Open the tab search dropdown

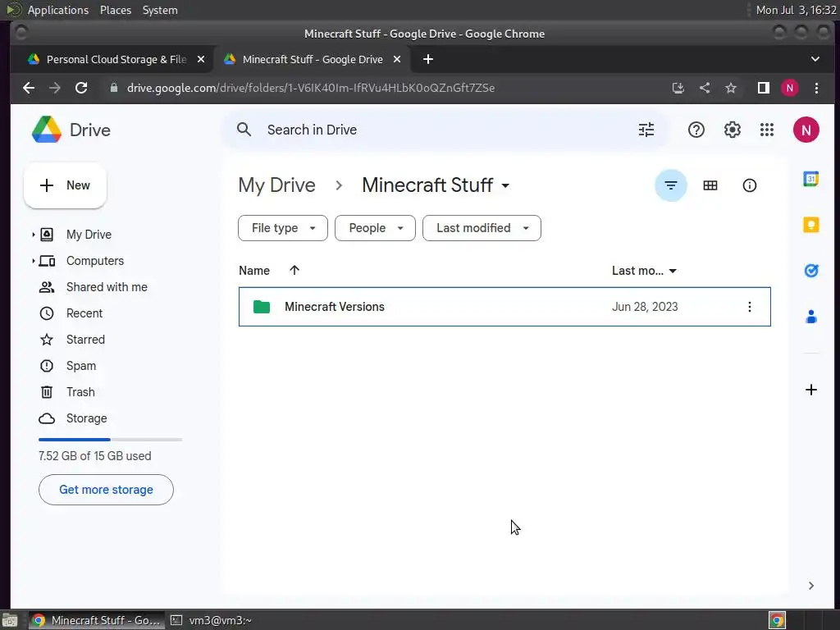pyautogui.click(x=815, y=59)
